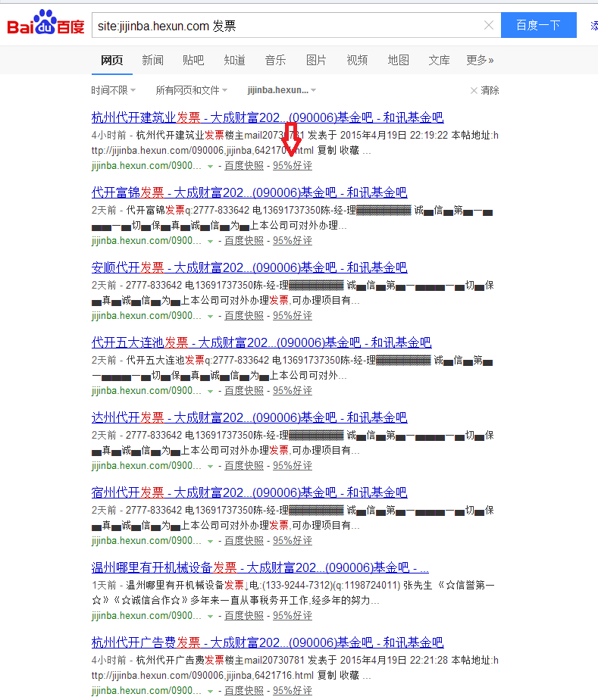The image size is (598, 700).
Task: Click 95%好评 under 宿州代开发票 result
Action: (293, 541)
